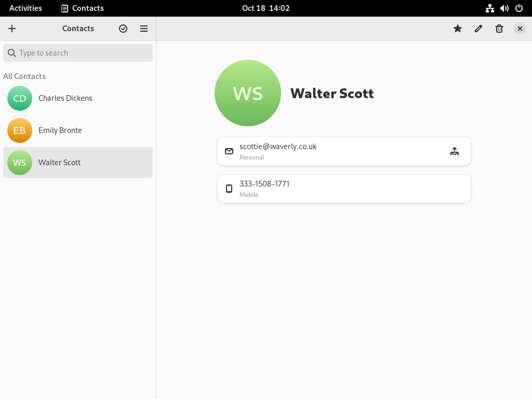Open the hamburger main menu

(144, 29)
